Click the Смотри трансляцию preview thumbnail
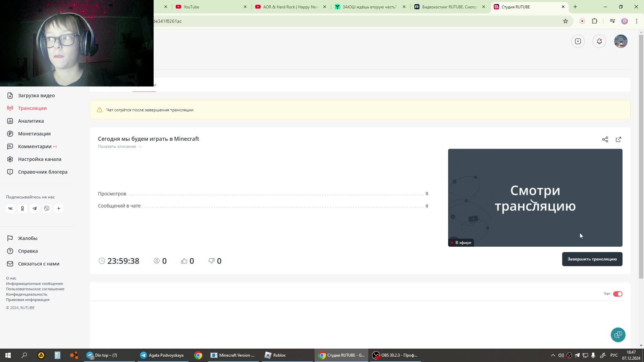644x362 pixels. point(535,197)
